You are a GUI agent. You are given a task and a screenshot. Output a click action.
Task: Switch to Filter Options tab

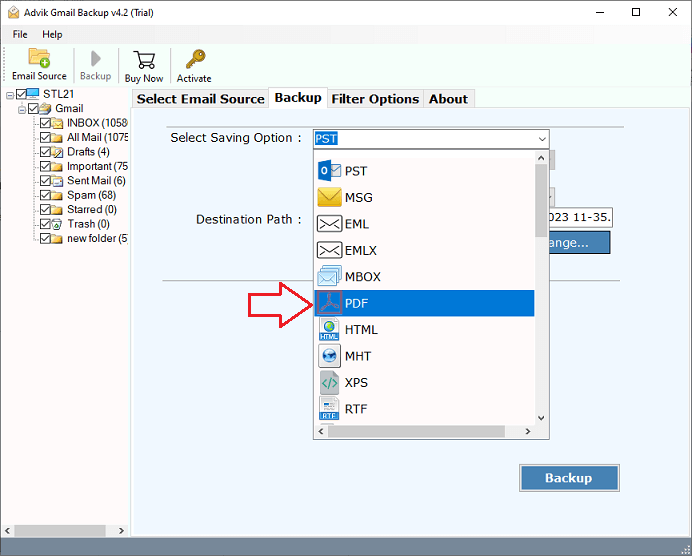point(375,99)
